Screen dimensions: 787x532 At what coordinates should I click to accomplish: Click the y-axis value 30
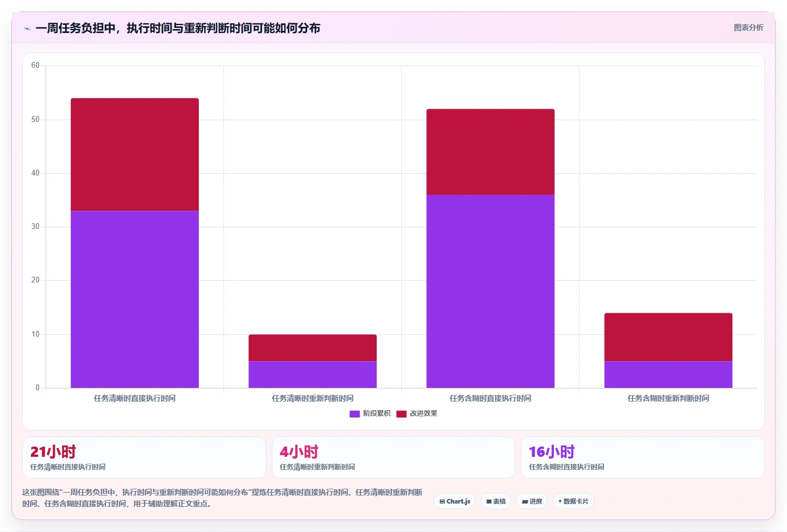coord(35,227)
